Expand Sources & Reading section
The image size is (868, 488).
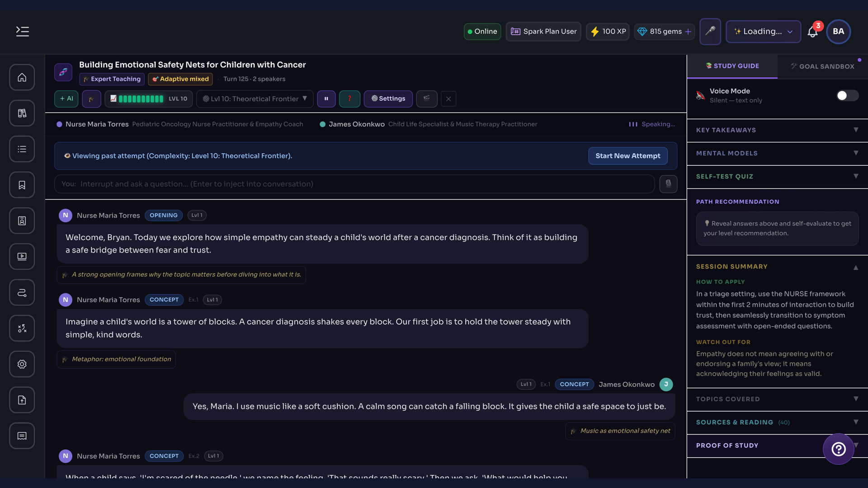coord(777,422)
